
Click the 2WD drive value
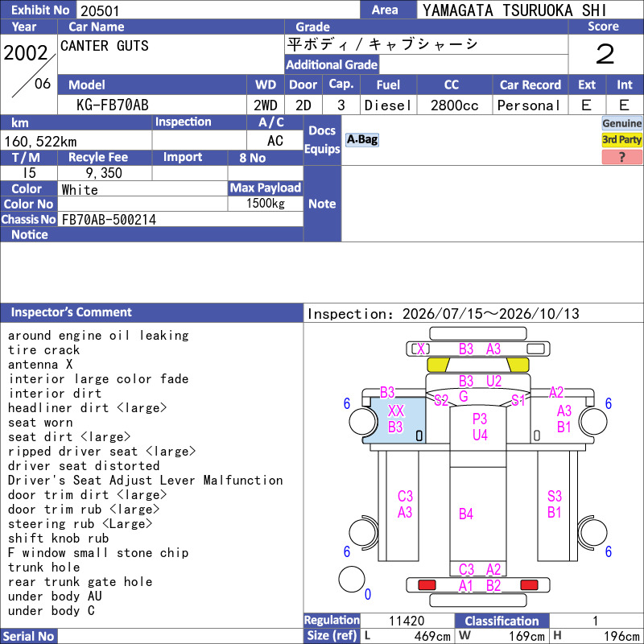point(266,105)
